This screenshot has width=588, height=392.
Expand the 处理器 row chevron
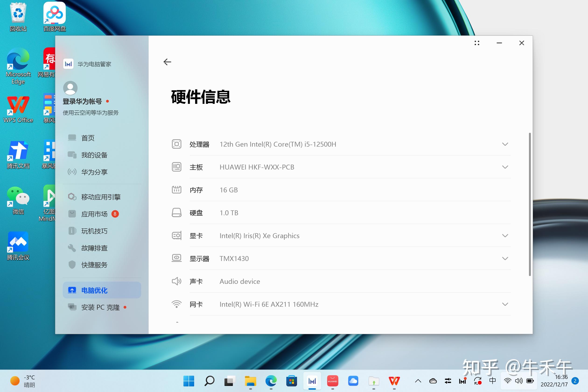[x=505, y=144]
